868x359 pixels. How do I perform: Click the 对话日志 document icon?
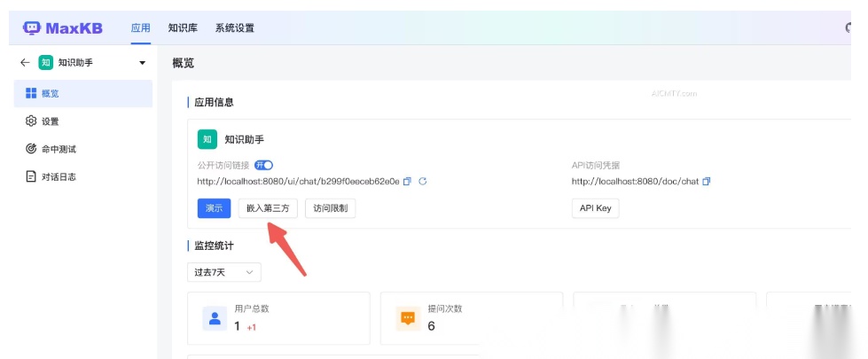[x=31, y=176]
